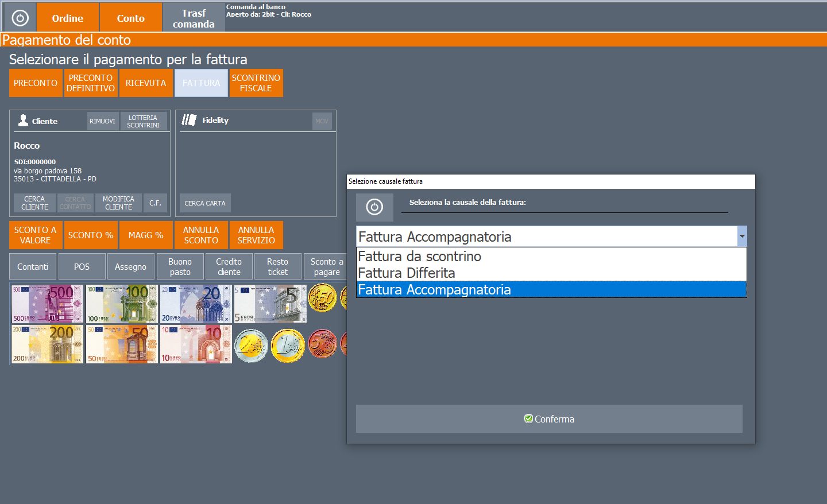This screenshot has height=504, width=827.
Task: Expand the causale fattura dropdown arrow
Action: pyautogui.click(x=742, y=237)
